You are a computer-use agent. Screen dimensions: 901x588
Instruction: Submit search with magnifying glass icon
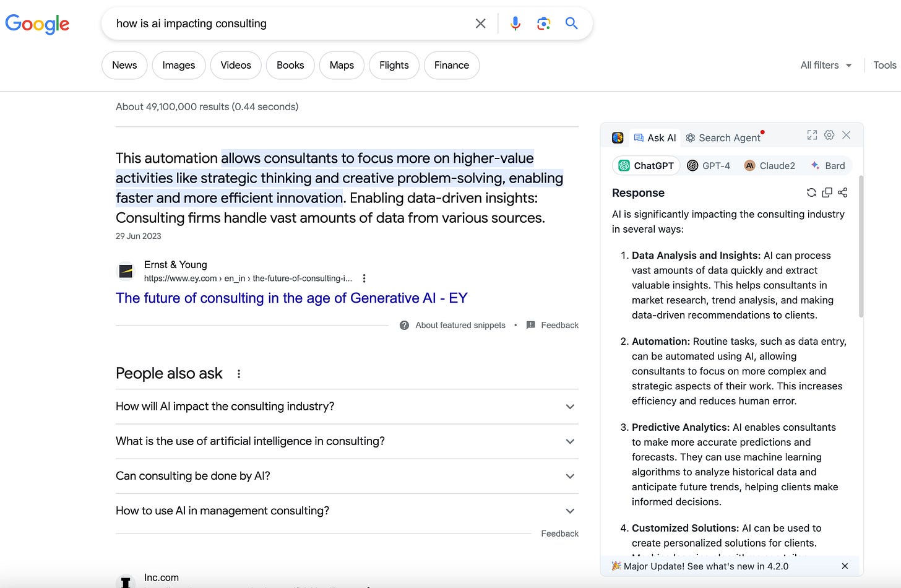(x=572, y=24)
